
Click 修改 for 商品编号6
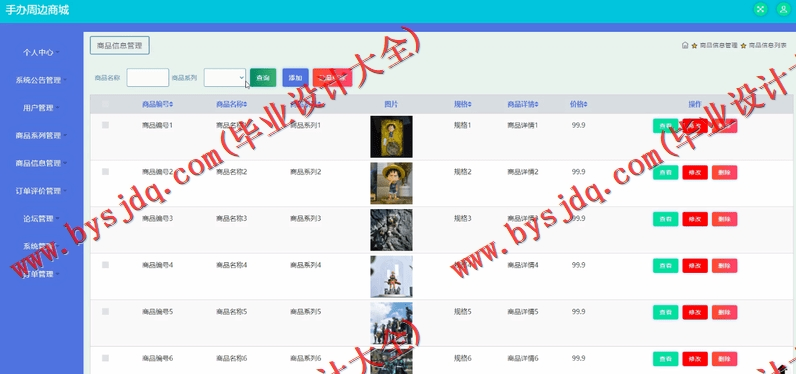point(695,359)
